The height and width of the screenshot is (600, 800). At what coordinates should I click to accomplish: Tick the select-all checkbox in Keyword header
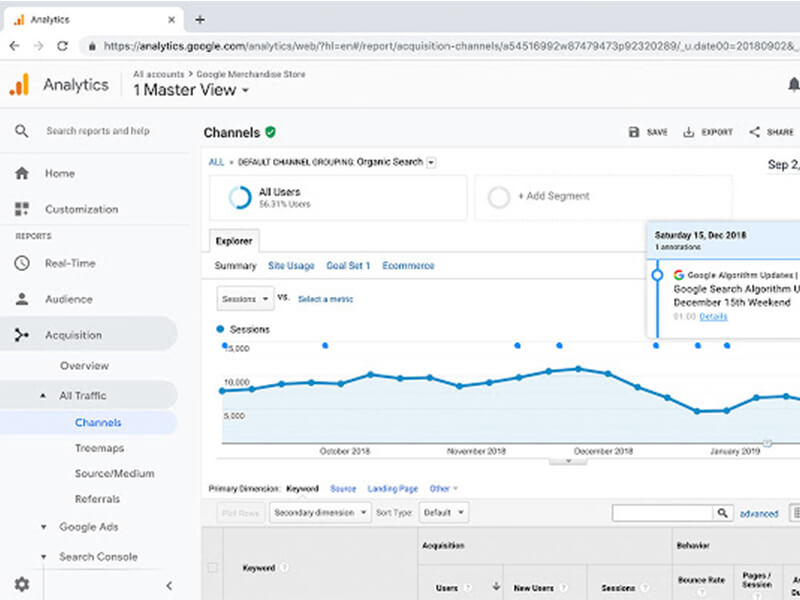coord(212,568)
